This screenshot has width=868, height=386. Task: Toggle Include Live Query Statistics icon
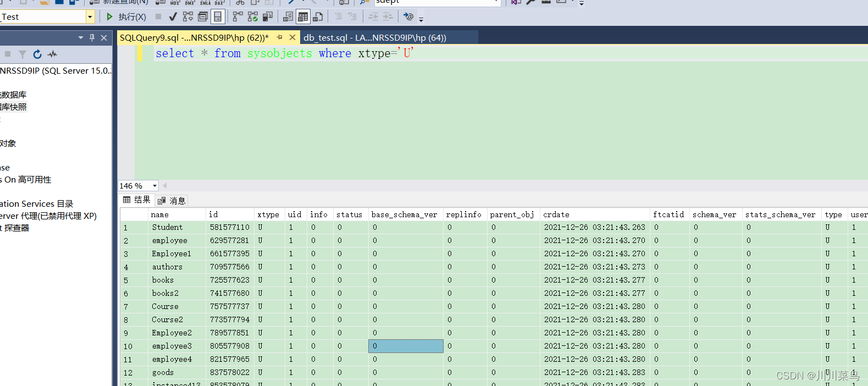click(x=253, y=16)
